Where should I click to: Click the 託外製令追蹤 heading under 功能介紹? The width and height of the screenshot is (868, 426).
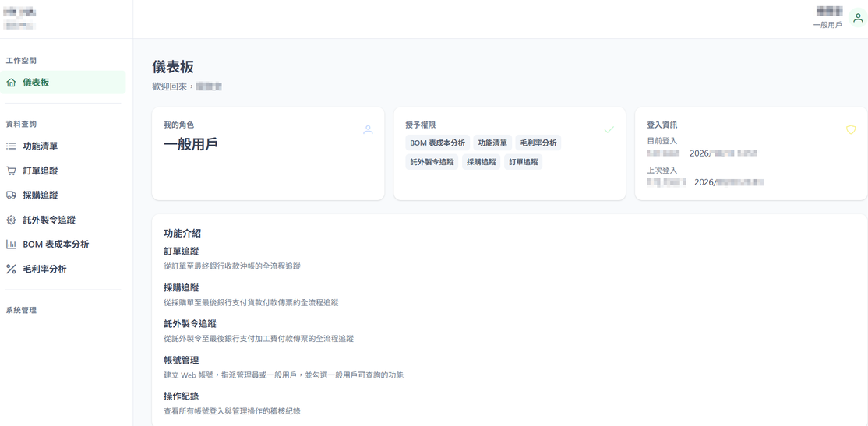pos(190,324)
